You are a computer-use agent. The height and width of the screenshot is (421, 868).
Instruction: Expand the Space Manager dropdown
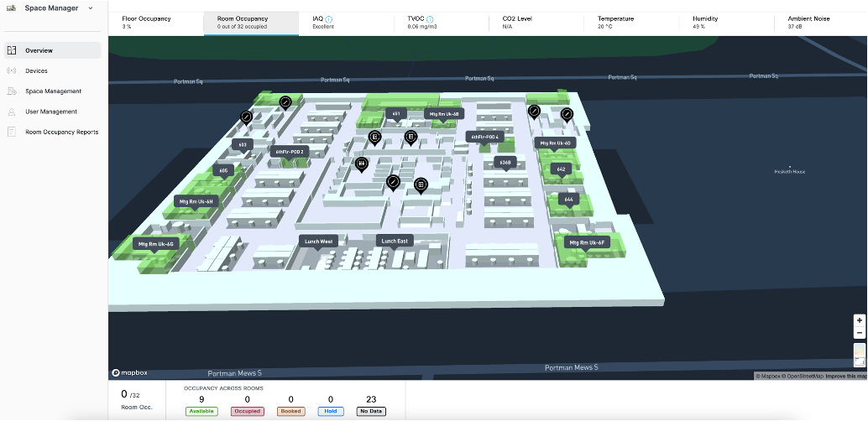point(87,8)
